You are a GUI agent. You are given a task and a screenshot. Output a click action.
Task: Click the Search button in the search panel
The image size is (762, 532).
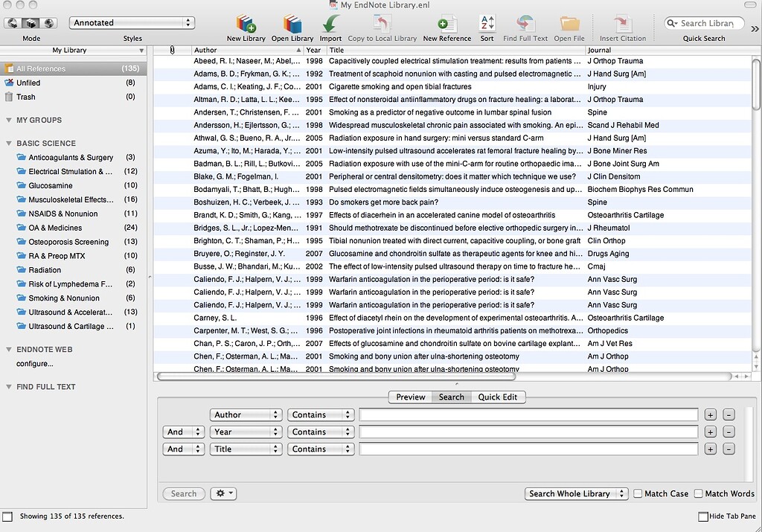click(x=183, y=493)
